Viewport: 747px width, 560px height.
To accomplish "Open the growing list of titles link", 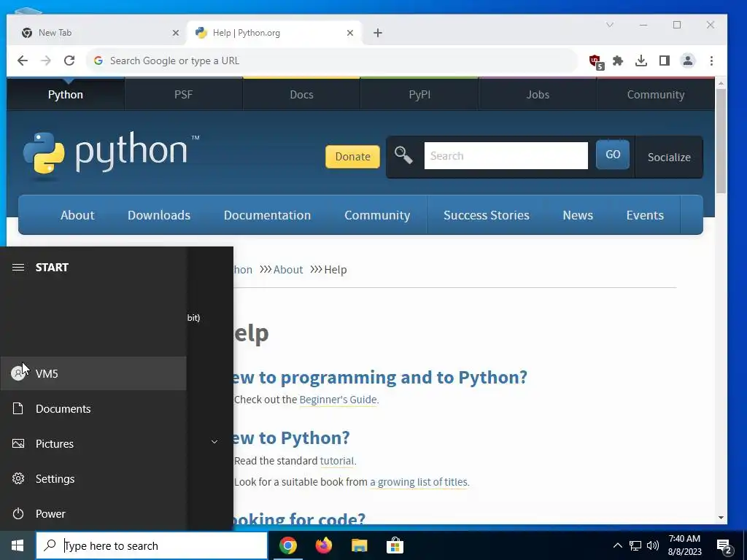I will (419, 482).
